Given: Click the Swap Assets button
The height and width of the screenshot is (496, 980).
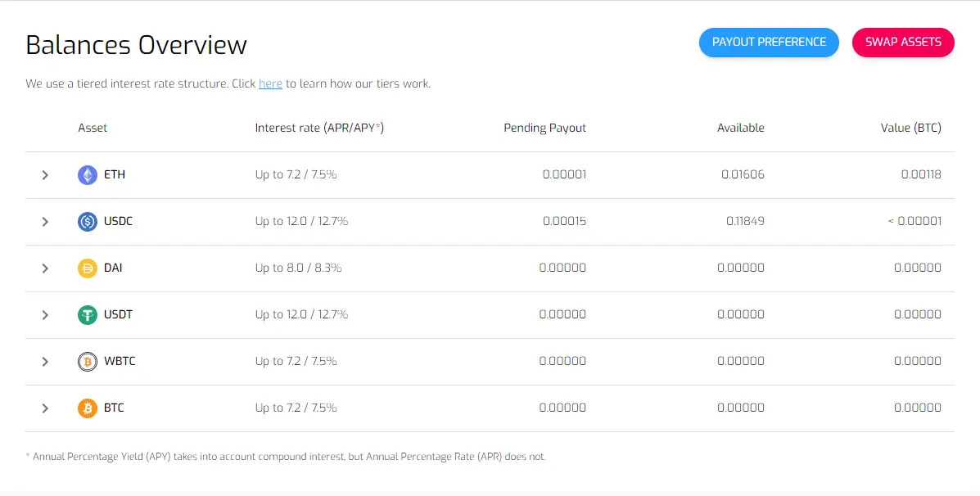Looking at the screenshot, I should pyautogui.click(x=903, y=43).
